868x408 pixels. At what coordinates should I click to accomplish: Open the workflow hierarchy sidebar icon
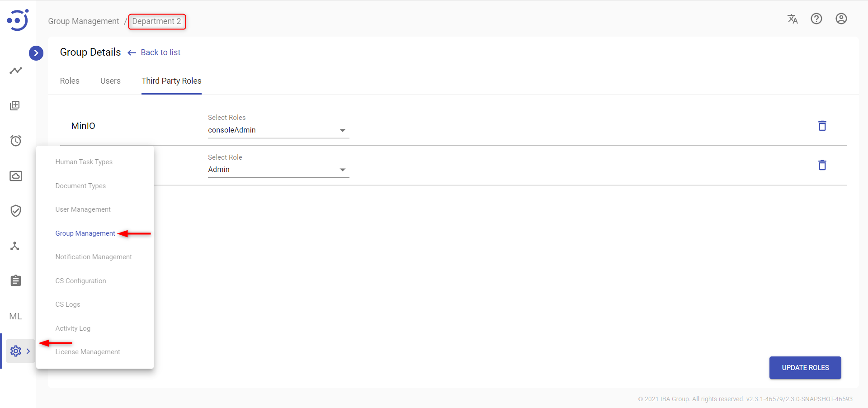pyautogui.click(x=15, y=246)
